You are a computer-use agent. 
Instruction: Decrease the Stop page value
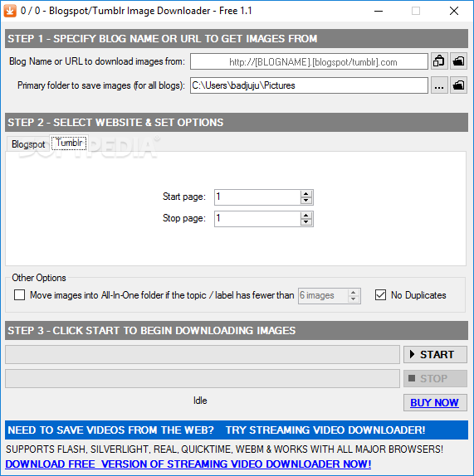click(306, 222)
